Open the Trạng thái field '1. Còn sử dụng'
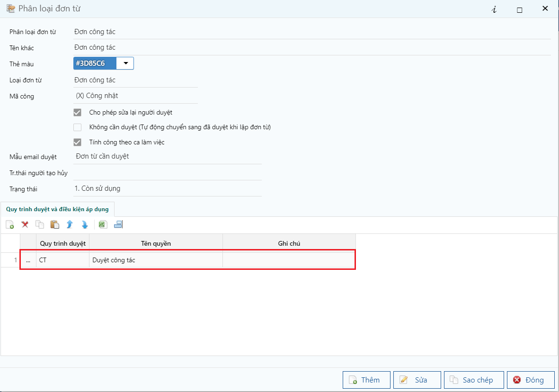The image size is (559, 392). [167, 188]
